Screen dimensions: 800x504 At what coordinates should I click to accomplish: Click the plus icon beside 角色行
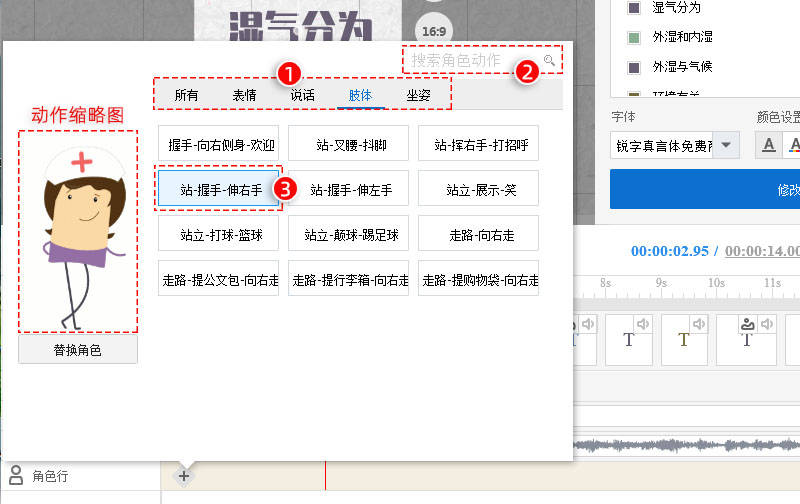pos(184,475)
